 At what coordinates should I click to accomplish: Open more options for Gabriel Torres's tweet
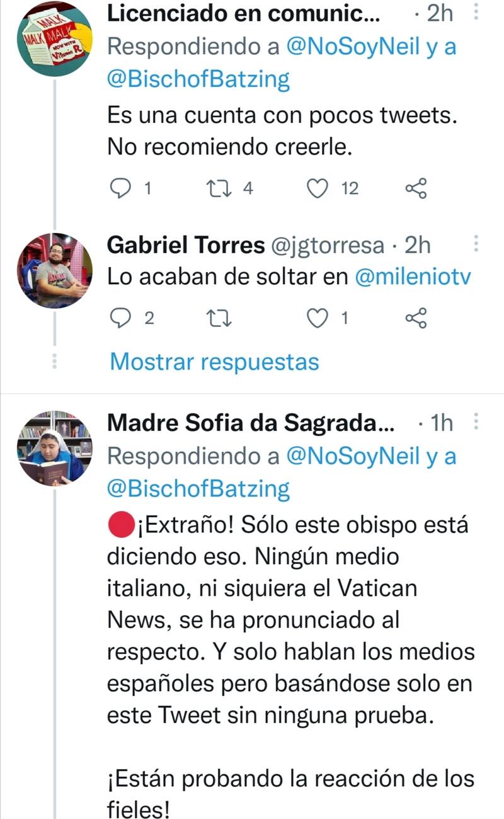pos(476,245)
